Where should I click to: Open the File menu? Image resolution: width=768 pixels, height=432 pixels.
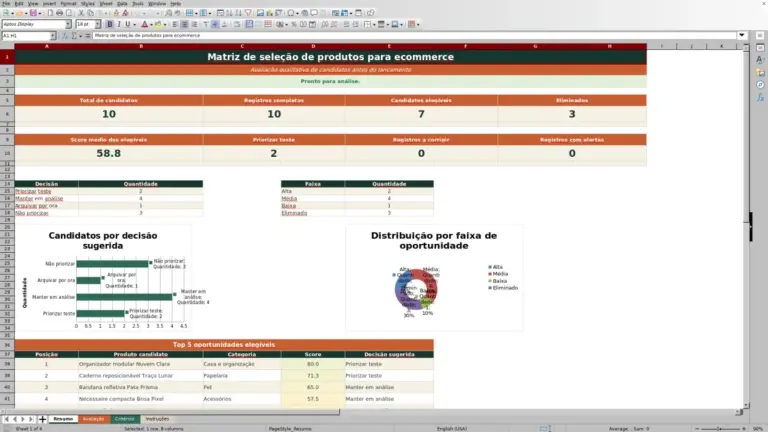[x=6, y=3]
